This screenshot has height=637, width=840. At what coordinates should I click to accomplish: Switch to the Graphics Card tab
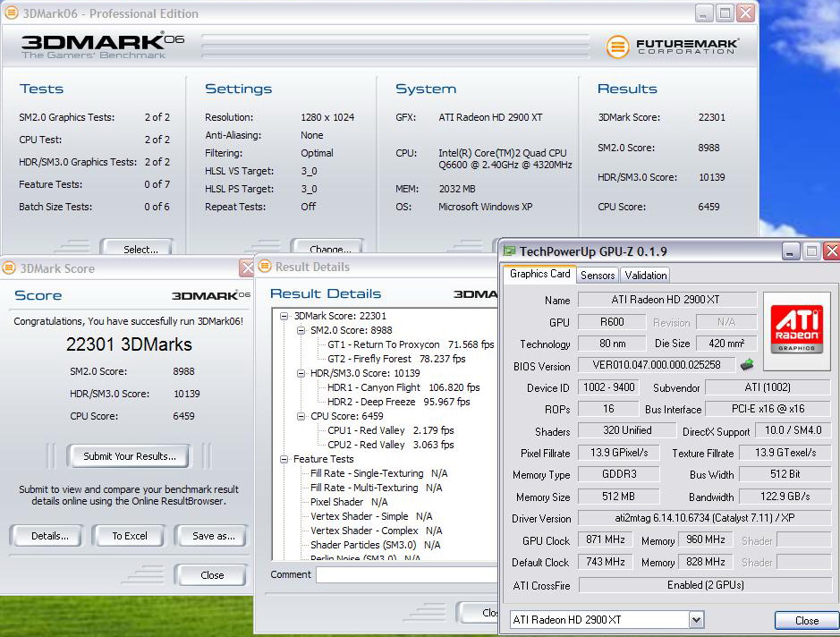(539, 274)
